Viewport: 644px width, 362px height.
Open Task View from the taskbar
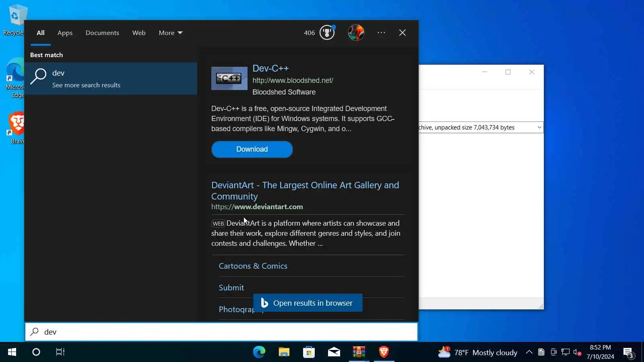[60, 352]
